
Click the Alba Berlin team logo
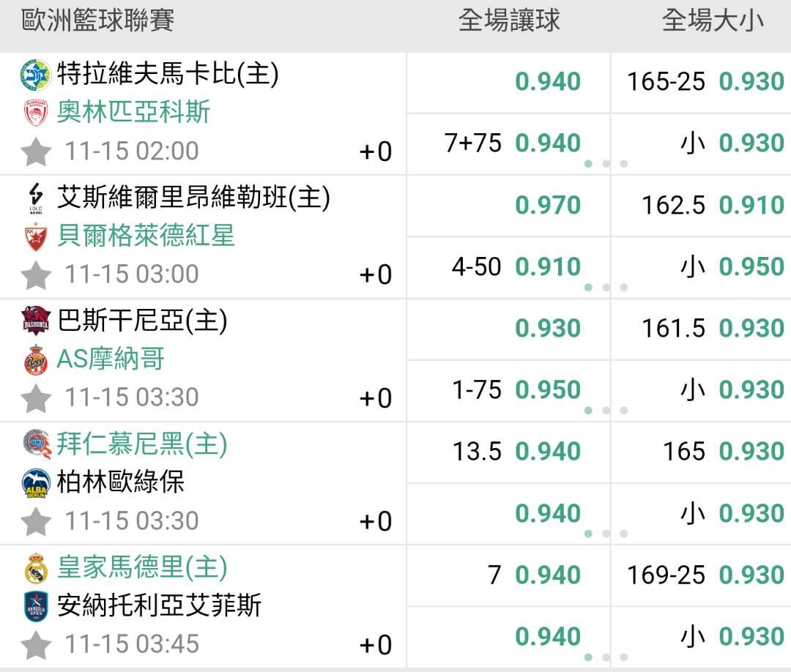(x=35, y=482)
